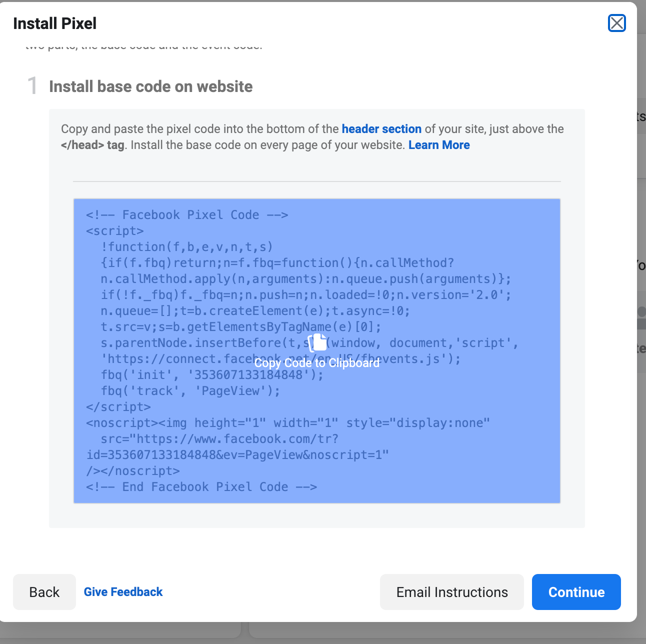
Task: Open the Give Feedback link
Action: (123, 592)
